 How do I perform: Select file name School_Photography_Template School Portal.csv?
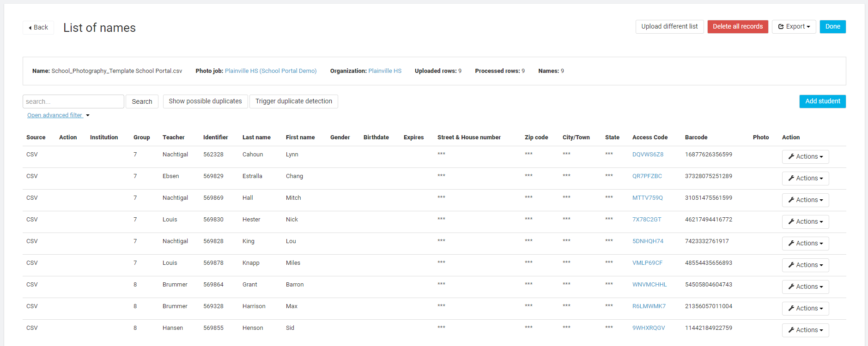click(117, 71)
